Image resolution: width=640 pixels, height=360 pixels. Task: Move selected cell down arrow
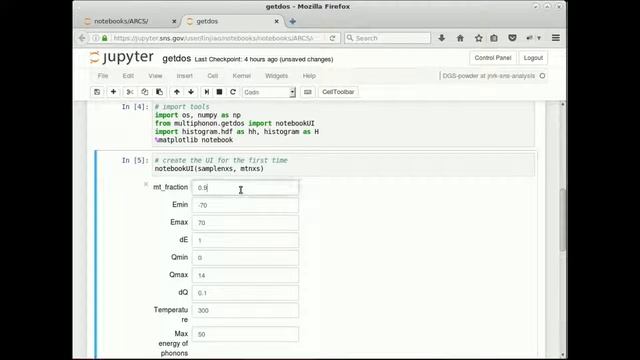click(x=191, y=92)
